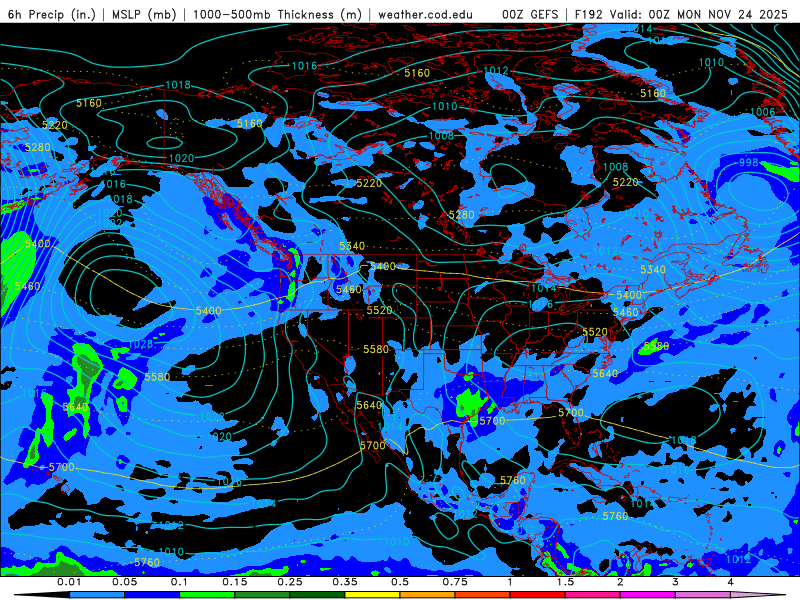This screenshot has height=600, width=800.
Task: Select the medium green 0.15 legend swatch
Action: coord(262,595)
